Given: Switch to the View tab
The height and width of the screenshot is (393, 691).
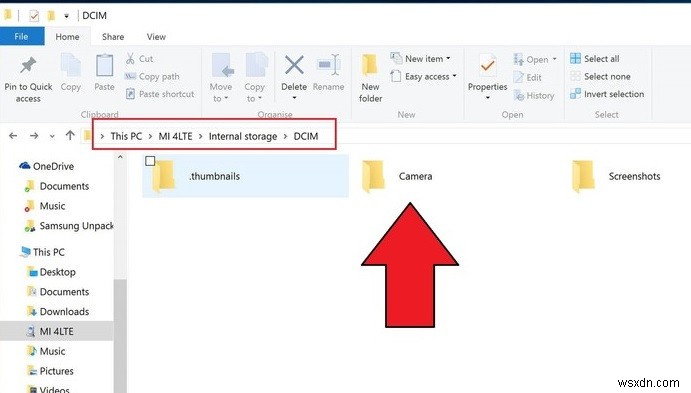Looking at the screenshot, I should (x=156, y=37).
